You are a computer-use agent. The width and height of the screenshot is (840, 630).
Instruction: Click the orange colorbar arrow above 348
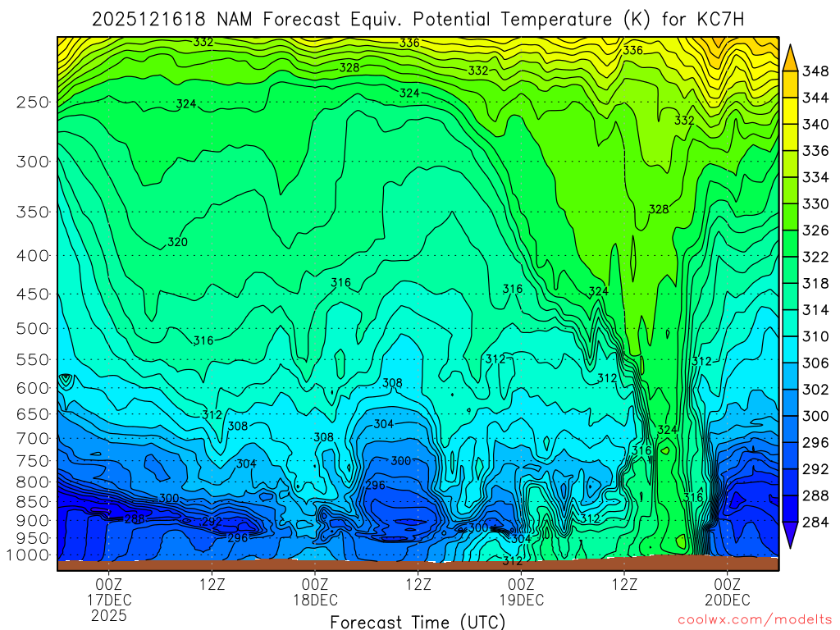point(790,58)
